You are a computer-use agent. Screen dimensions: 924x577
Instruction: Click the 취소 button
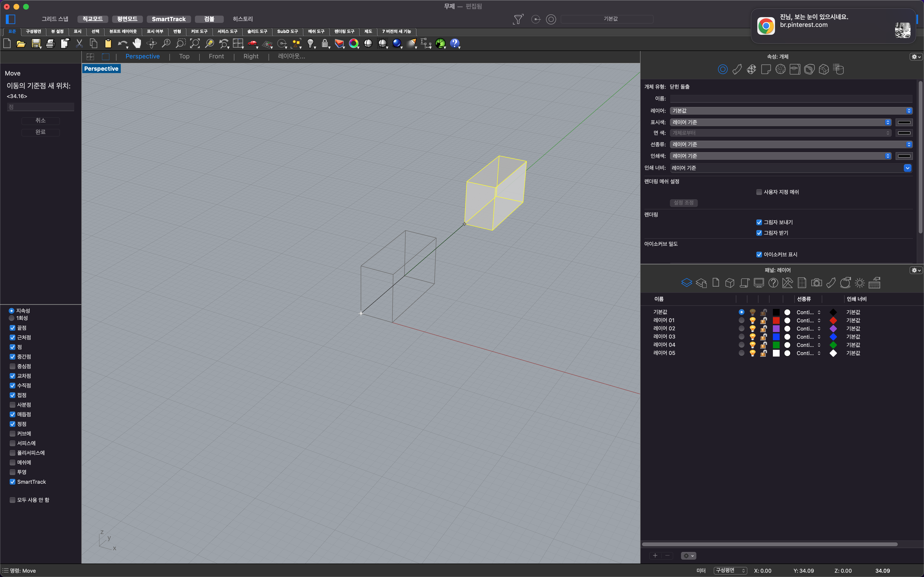coord(40,121)
